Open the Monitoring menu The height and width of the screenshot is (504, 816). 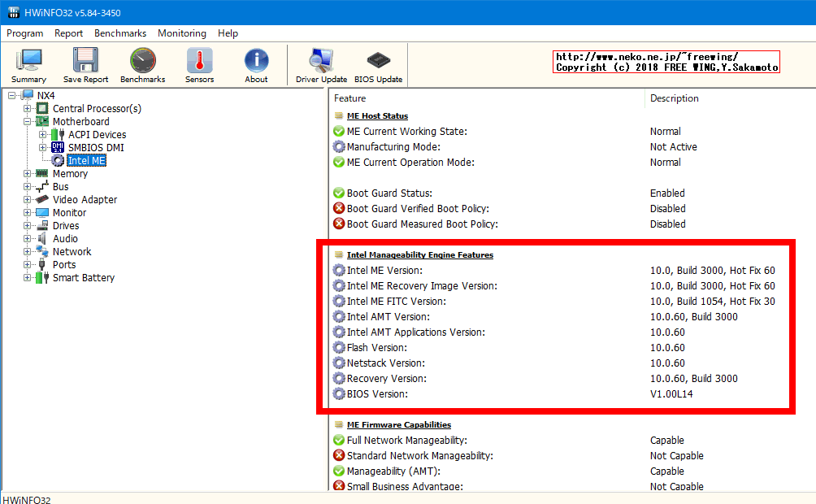(x=182, y=33)
